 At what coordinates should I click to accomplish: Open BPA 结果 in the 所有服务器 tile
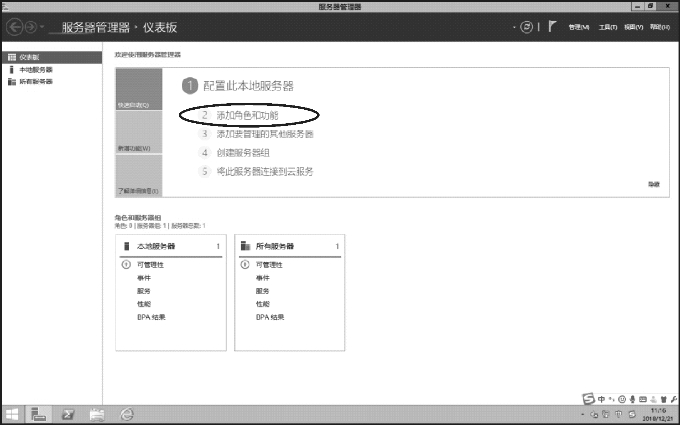tap(270, 317)
